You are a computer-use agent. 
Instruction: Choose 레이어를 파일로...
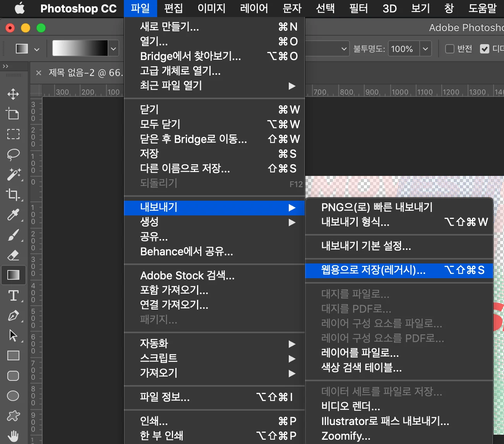click(399, 353)
